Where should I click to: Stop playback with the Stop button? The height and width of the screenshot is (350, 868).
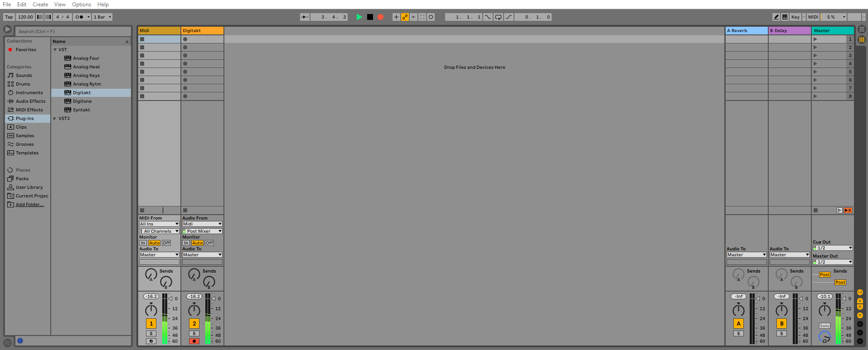[x=370, y=17]
